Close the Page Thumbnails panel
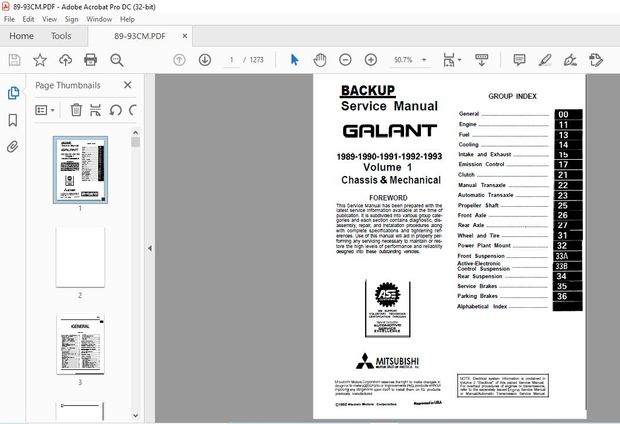The image size is (620, 424). 127,85
